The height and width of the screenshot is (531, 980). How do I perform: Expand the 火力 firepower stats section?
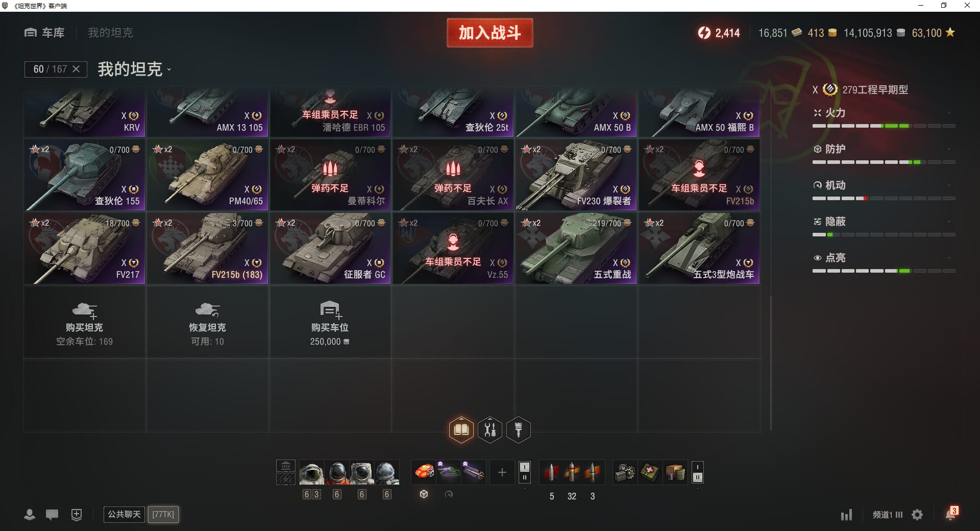coord(884,113)
